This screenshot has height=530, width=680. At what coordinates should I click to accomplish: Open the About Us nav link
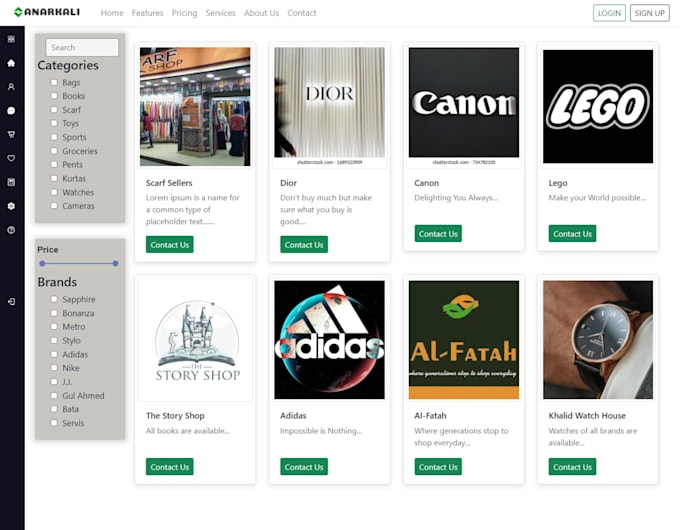point(262,13)
